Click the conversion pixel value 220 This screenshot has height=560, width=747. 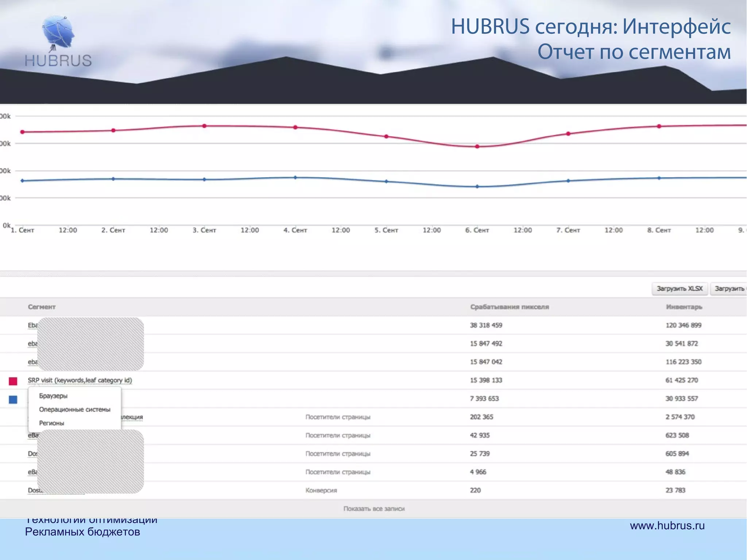tap(475, 490)
